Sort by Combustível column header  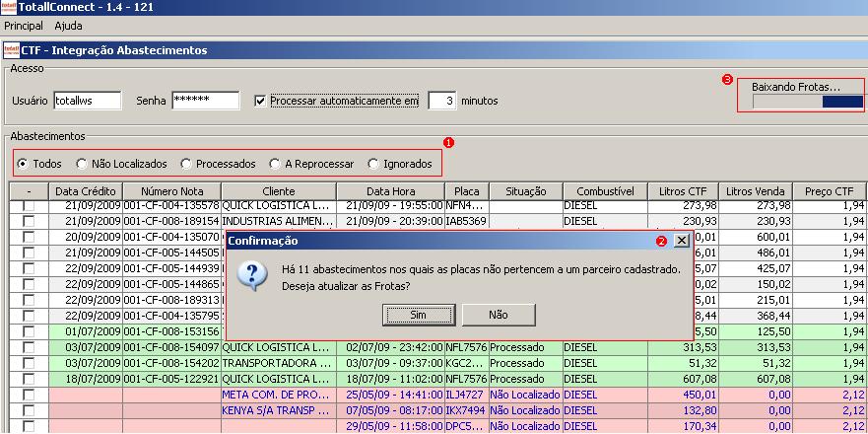(606, 191)
